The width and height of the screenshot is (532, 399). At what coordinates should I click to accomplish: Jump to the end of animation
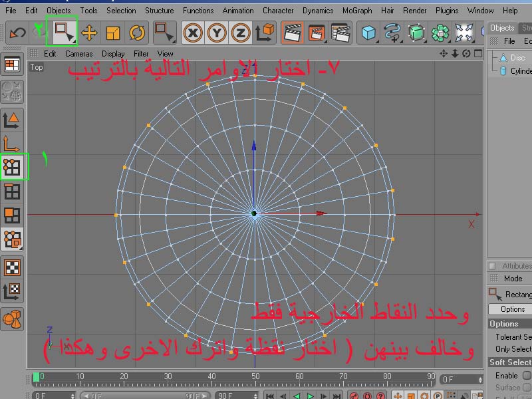(336, 396)
